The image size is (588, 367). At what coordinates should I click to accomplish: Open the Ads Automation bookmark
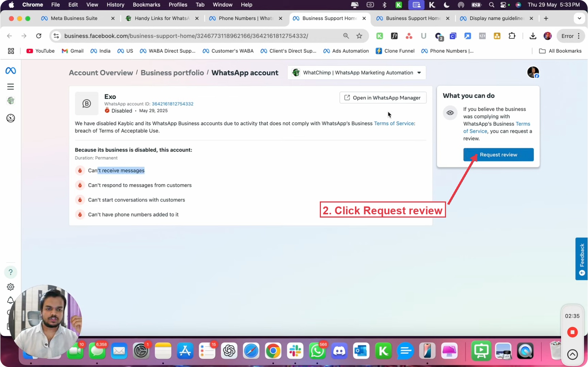click(x=346, y=51)
